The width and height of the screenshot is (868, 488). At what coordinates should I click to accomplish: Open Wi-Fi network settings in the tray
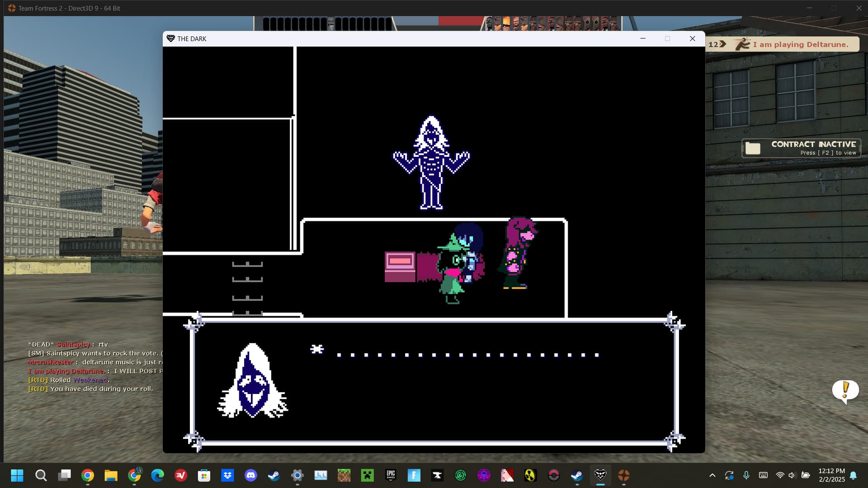point(780,475)
